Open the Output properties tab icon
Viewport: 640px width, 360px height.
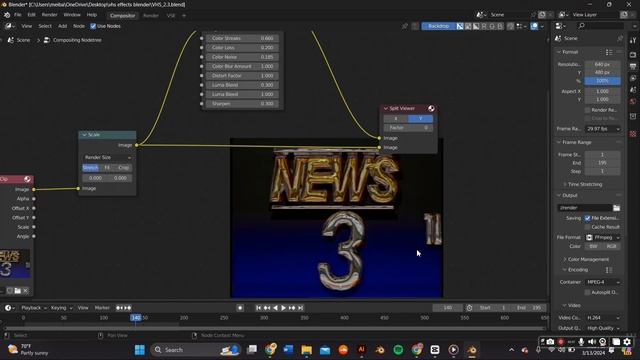[633, 66]
